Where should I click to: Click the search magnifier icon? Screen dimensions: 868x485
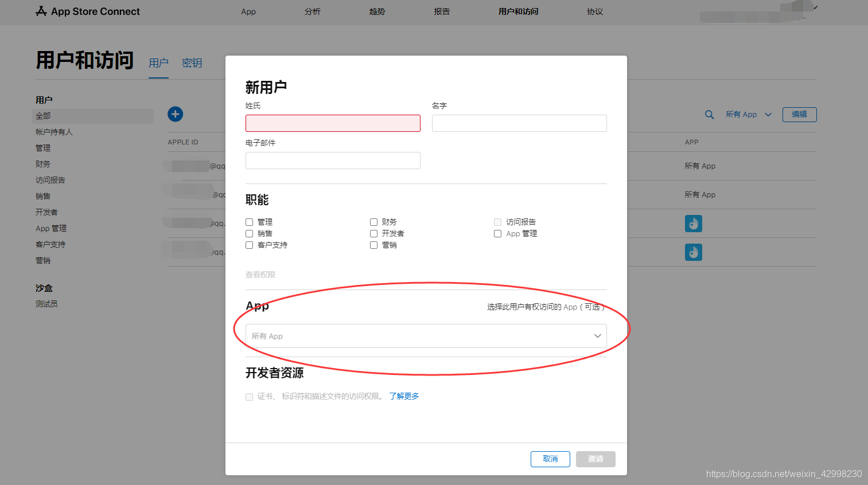pyautogui.click(x=710, y=115)
